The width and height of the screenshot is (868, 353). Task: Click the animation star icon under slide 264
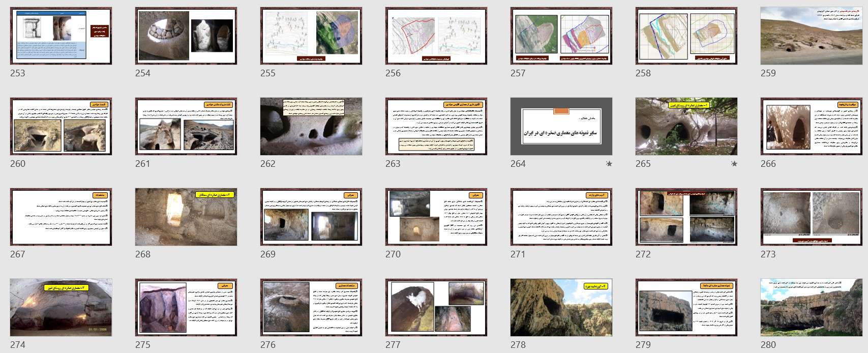coord(609,164)
